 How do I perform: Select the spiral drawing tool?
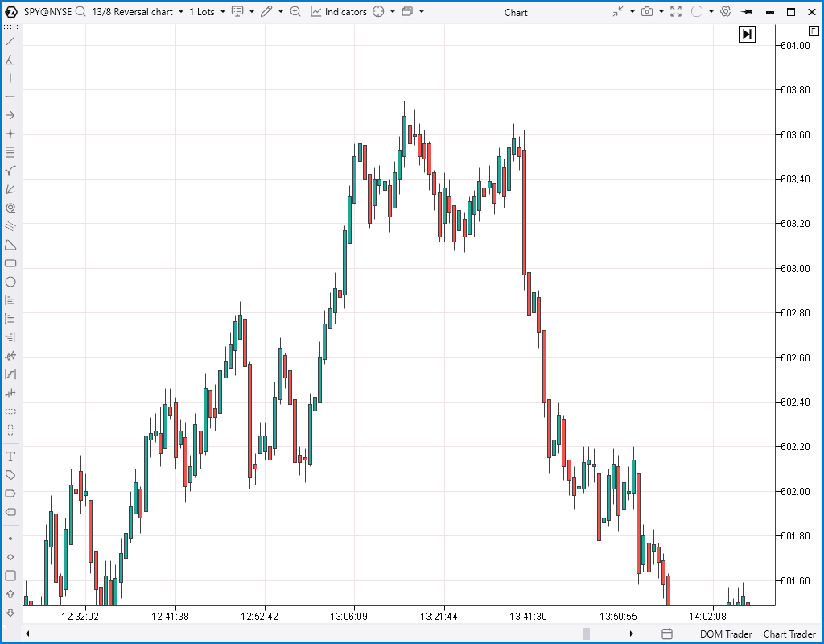[10, 208]
